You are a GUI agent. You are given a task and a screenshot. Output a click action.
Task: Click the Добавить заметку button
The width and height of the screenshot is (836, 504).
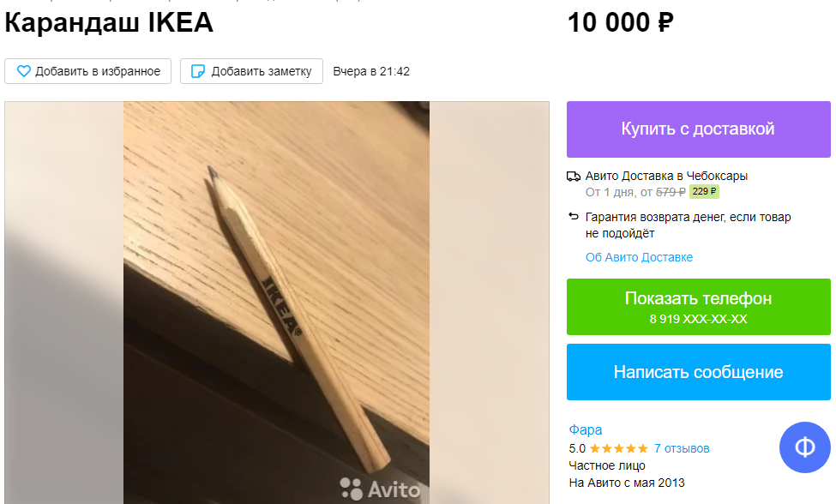[x=251, y=71]
